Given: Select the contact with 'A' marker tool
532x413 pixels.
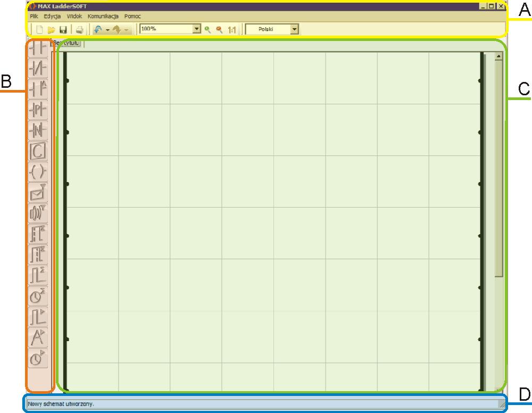Looking at the screenshot, I should pos(38,89).
